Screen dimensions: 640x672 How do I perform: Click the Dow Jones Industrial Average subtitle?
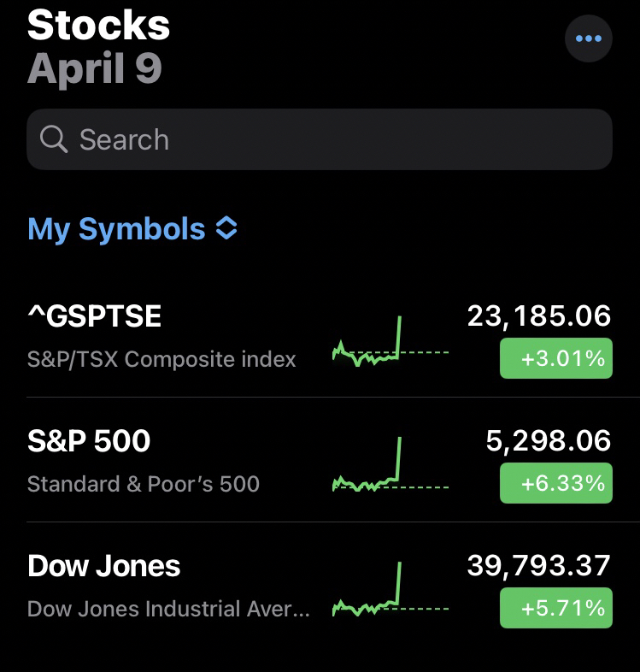(168, 610)
